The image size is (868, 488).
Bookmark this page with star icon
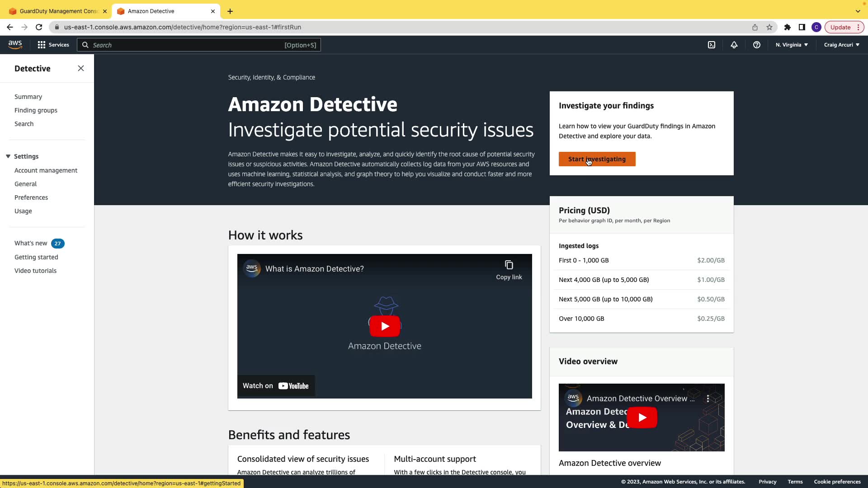point(769,27)
